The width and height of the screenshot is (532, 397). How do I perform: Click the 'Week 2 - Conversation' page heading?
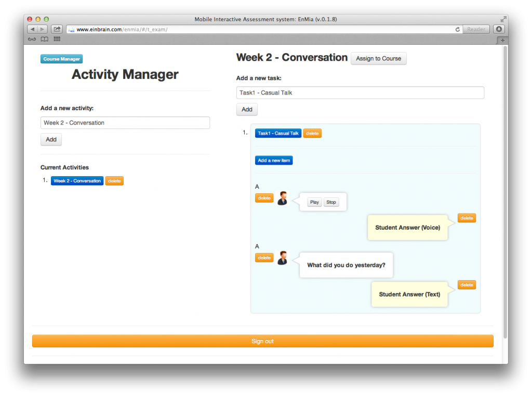point(292,58)
